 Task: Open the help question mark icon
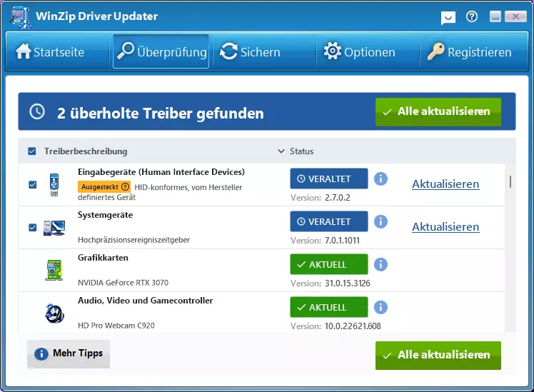click(472, 16)
